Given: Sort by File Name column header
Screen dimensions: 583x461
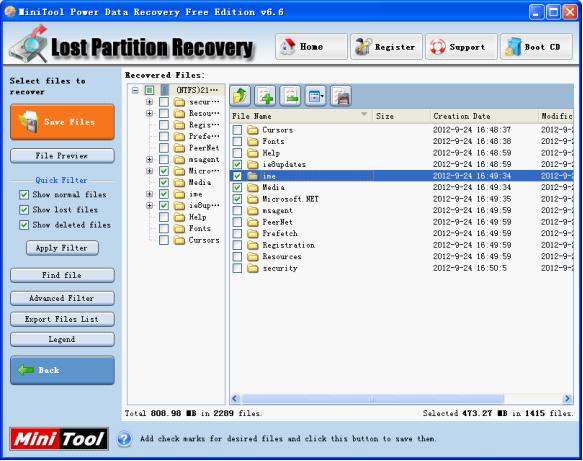Looking at the screenshot, I should point(301,116).
